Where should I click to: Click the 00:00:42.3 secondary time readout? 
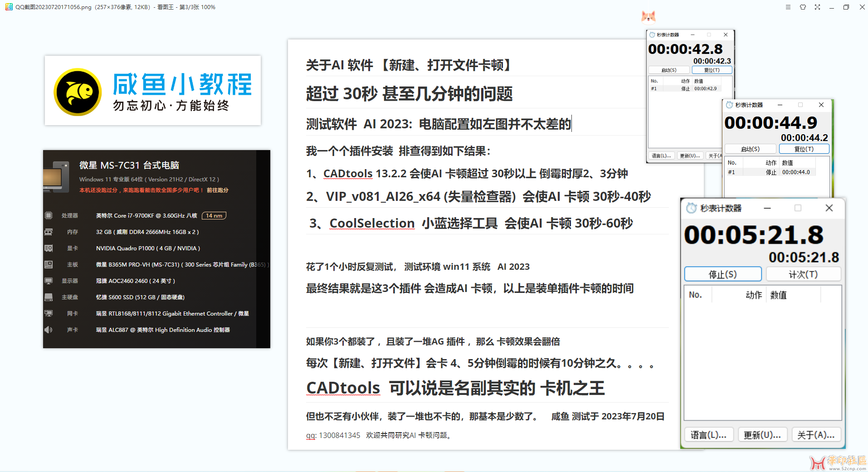click(712, 61)
